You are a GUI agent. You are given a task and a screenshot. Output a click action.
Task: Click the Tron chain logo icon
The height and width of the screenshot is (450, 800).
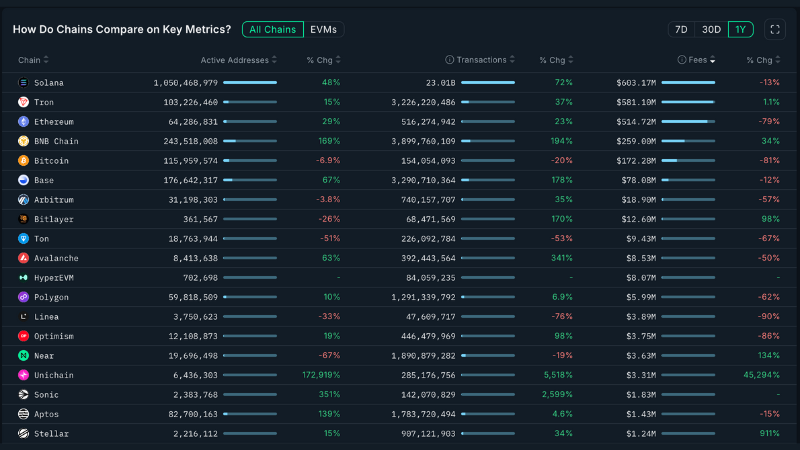(24, 102)
